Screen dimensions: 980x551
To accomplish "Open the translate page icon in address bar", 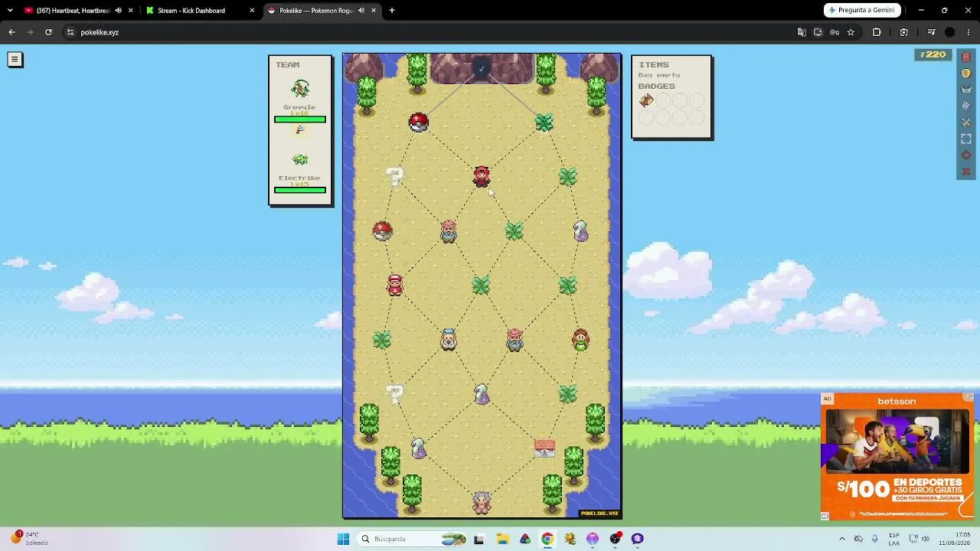I will click(802, 32).
